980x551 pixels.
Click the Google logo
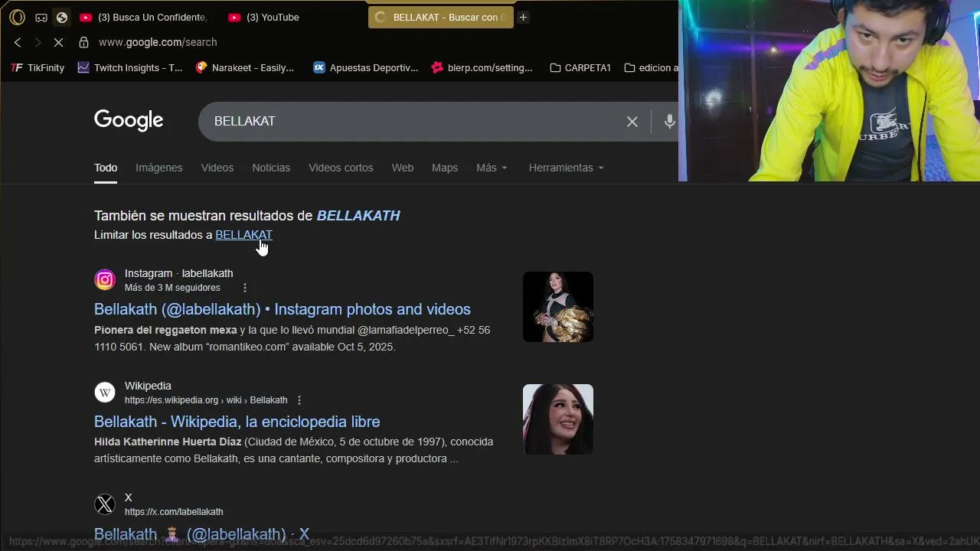pyautogui.click(x=129, y=121)
